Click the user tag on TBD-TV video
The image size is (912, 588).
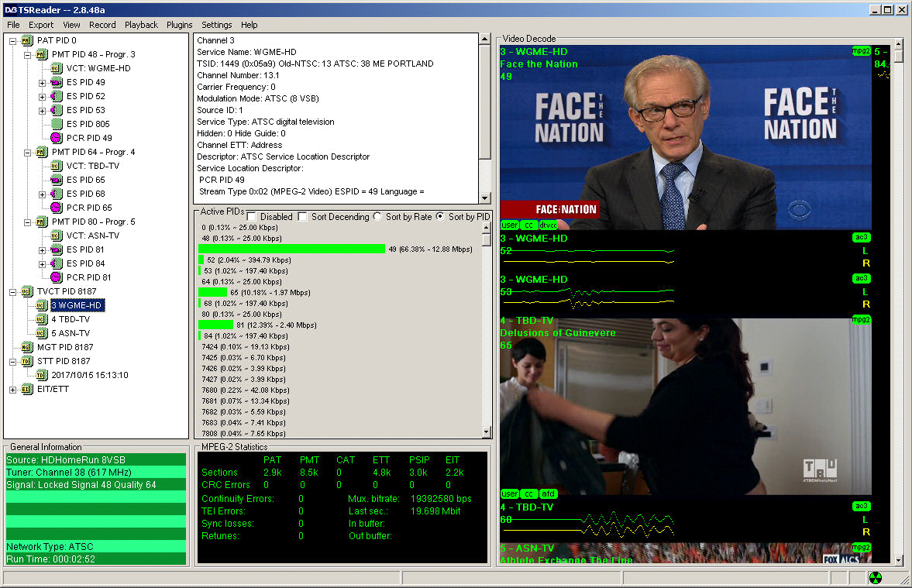pos(510,493)
